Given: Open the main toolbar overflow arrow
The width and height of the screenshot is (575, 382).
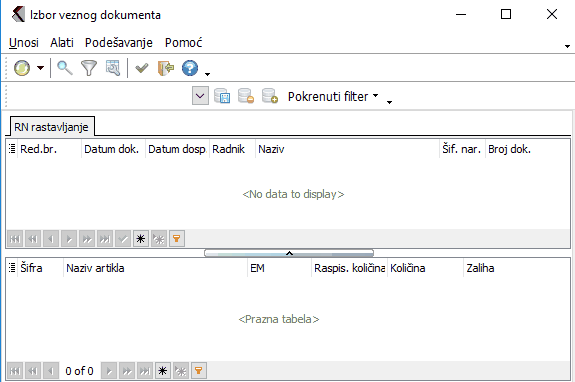Looking at the screenshot, I should tap(208, 74).
